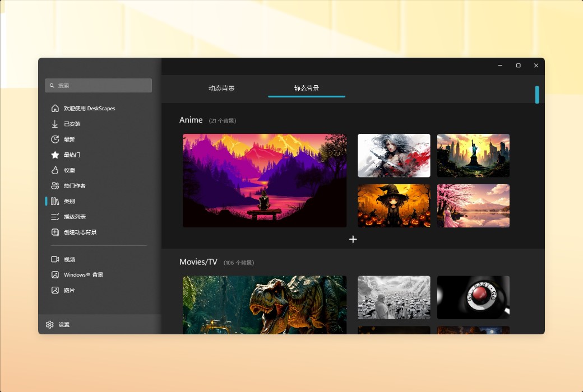Viewport: 583px width, 392px height.
Task: Click the search field labeled 搜索
Action: point(98,85)
